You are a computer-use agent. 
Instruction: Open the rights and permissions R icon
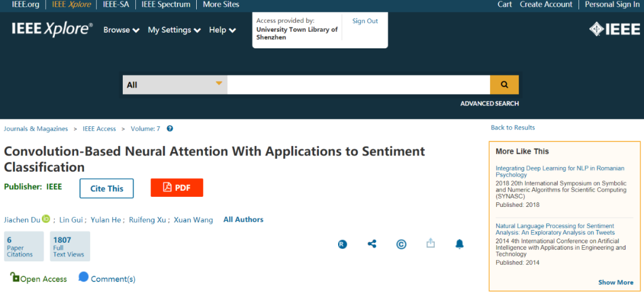[342, 245]
